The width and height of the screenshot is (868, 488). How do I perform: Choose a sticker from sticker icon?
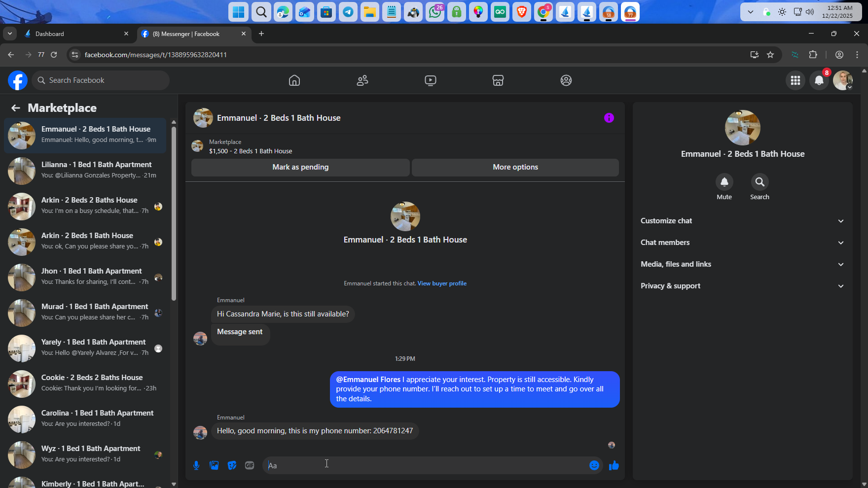click(x=232, y=465)
